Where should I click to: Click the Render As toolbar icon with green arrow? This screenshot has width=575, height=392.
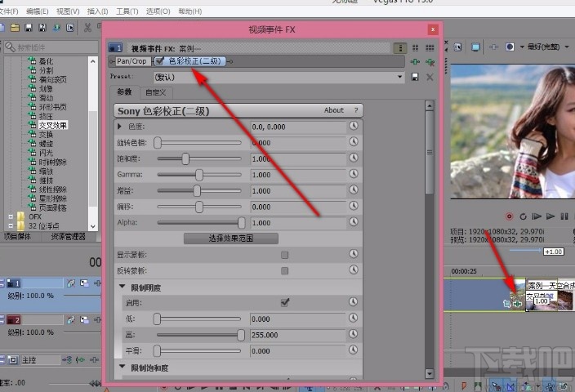coord(56,28)
